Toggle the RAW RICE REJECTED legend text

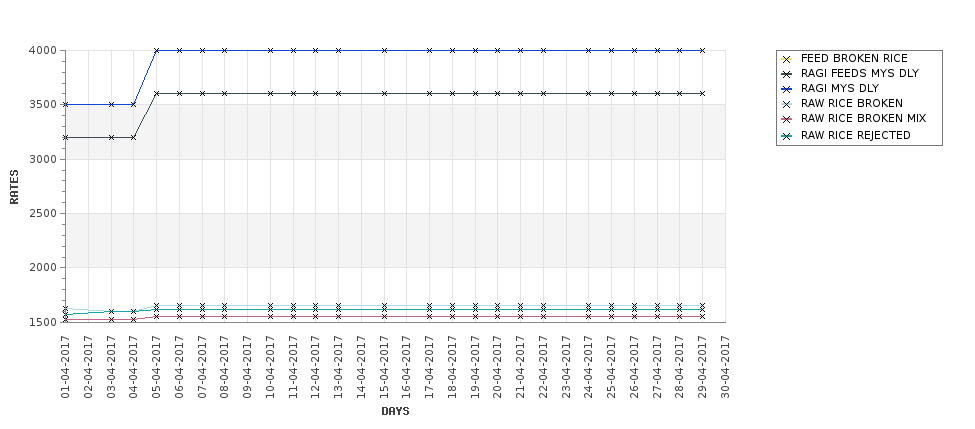coord(855,135)
